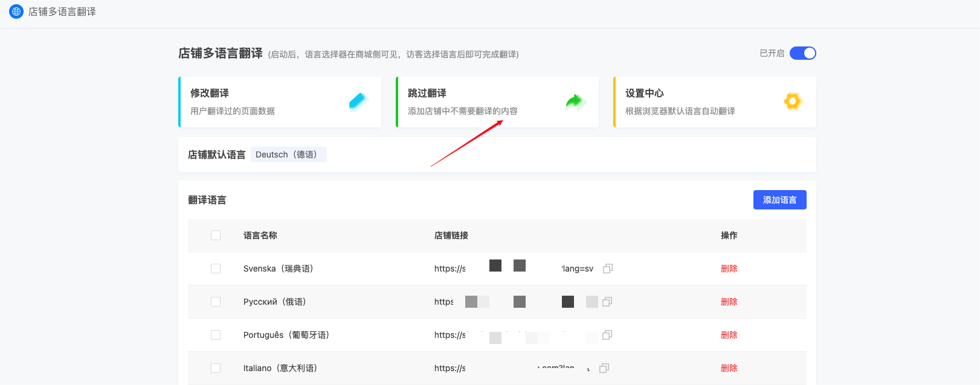The height and width of the screenshot is (385, 980).
Task: Check the select-all header checkbox
Action: 216,235
